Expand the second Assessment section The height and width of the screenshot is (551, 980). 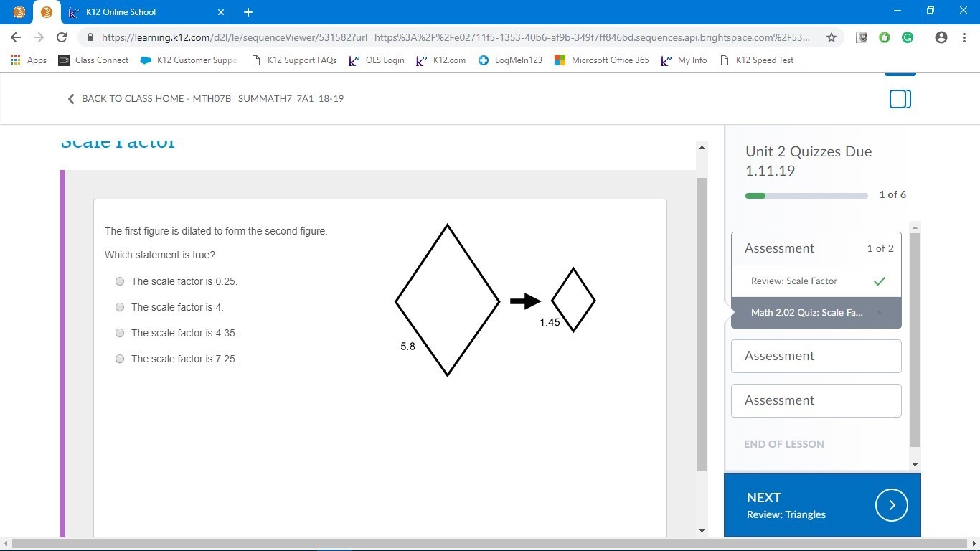pos(816,356)
